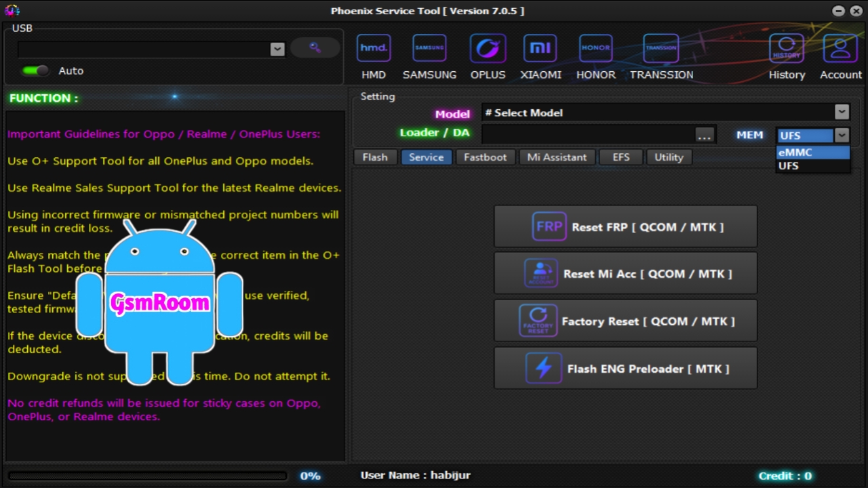Image resolution: width=868 pixels, height=488 pixels.
Task: Browse Loader / DA file with ellipsis button
Action: tap(705, 135)
